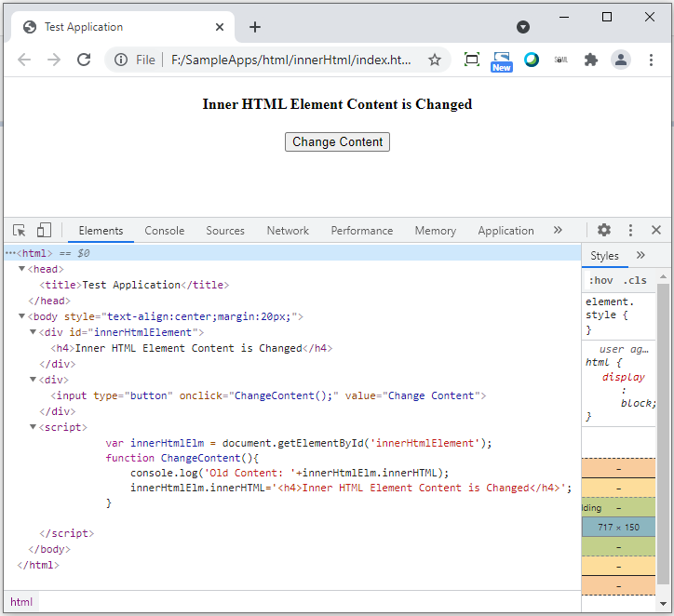
Task: Click the address bar URL text
Action: tap(290, 60)
